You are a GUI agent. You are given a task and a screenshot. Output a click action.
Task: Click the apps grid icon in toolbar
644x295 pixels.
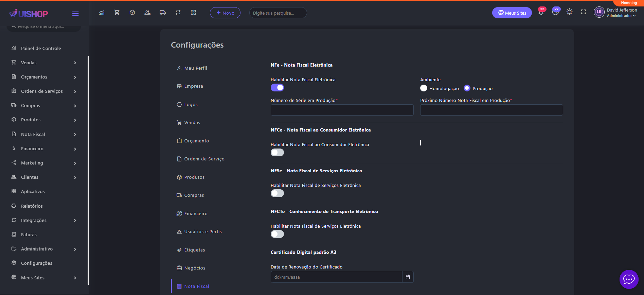[x=193, y=13]
